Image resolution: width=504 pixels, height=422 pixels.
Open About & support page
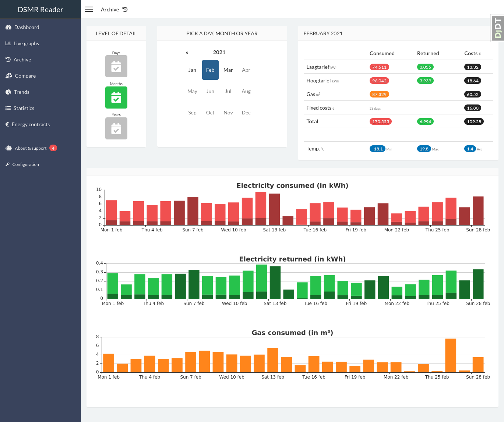click(x=40, y=148)
